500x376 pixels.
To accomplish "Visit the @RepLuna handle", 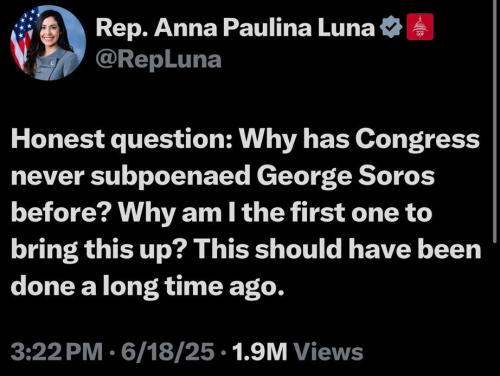I will pyautogui.click(x=159, y=60).
